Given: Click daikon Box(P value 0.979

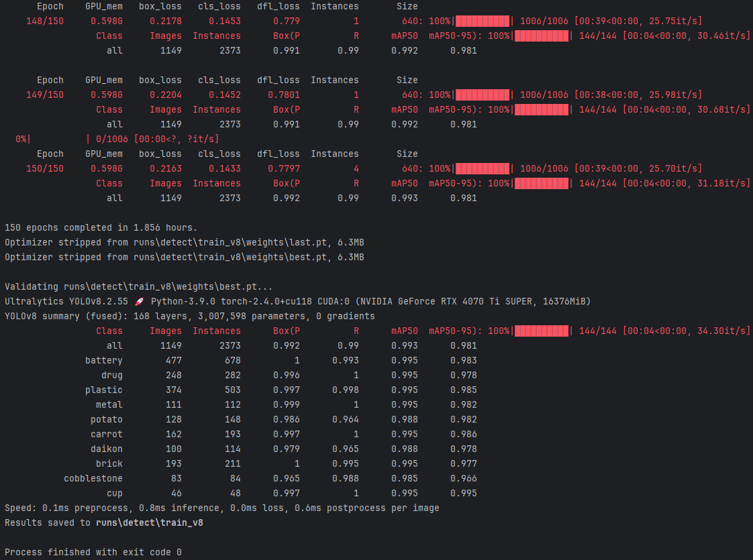Looking at the screenshot, I should point(286,449).
